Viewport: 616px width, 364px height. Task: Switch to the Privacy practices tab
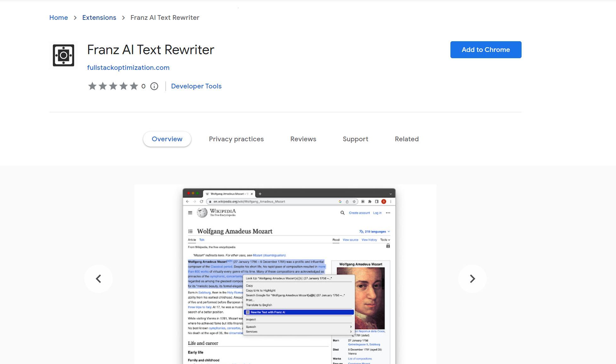(x=236, y=139)
